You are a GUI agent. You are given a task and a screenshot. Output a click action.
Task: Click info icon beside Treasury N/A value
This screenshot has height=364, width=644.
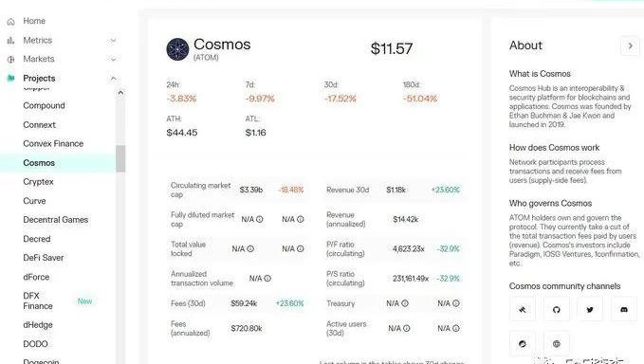(x=405, y=303)
